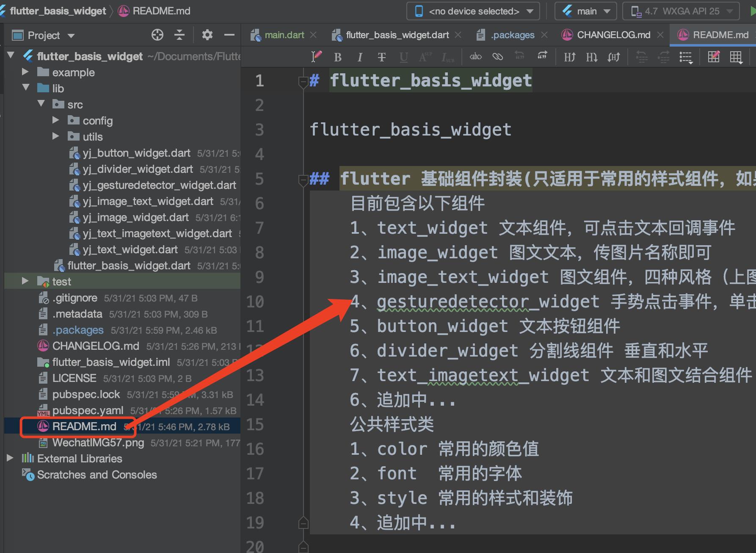Viewport: 756px width, 553px height.
Task: Click README.md breadcrumb in navigation bar
Action: 161,11
